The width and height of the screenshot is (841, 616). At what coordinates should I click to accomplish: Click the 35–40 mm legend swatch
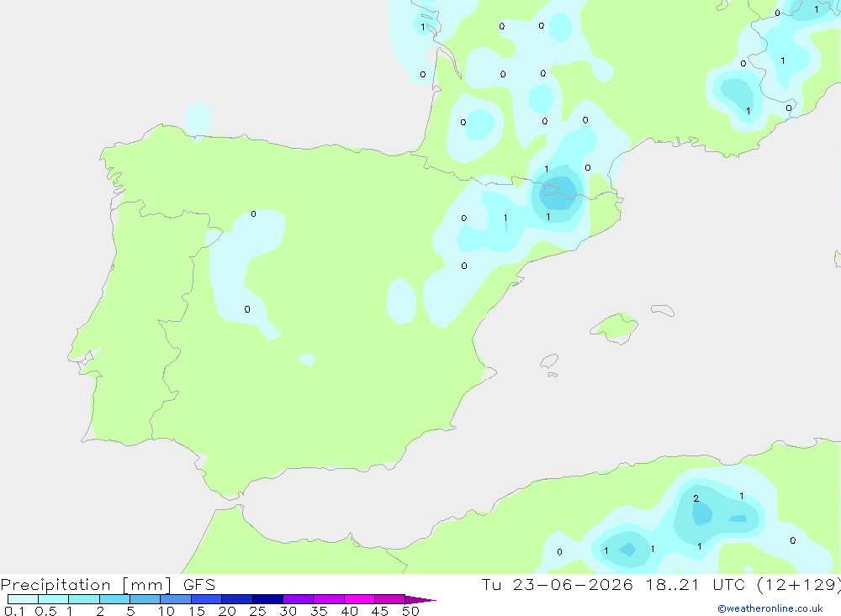click(329, 599)
